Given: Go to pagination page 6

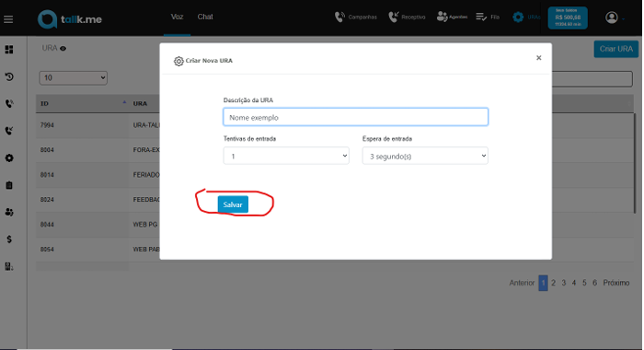Looking at the screenshot, I should (x=594, y=283).
